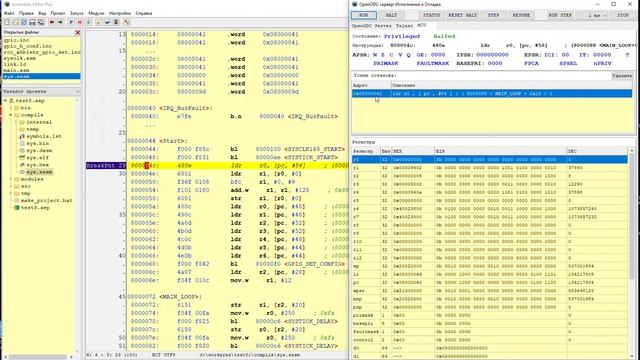Switch to MCU tab

click(421, 25)
